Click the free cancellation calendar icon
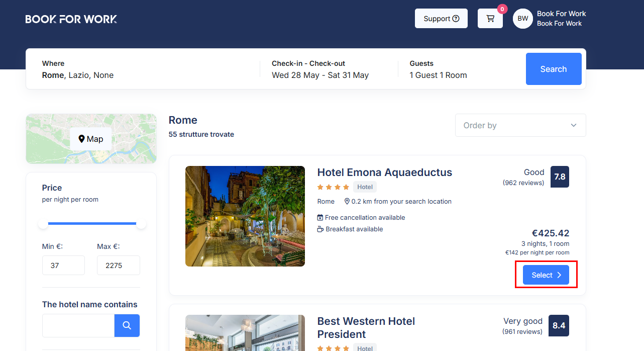Image resolution: width=644 pixels, height=351 pixels. [320, 218]
